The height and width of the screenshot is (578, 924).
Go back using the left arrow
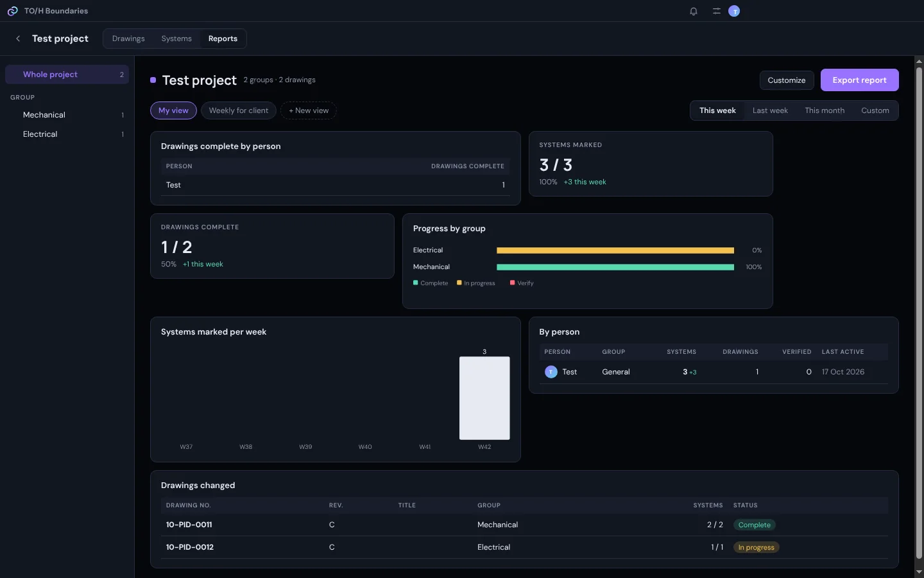[18, 39]
